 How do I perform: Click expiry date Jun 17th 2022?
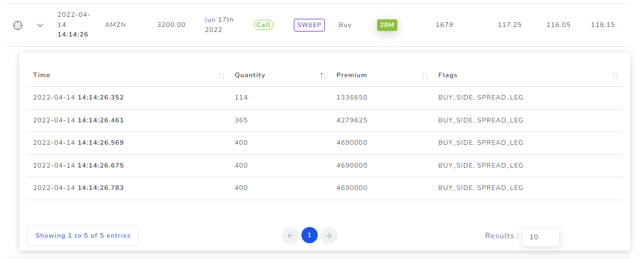tap(219, 25)
